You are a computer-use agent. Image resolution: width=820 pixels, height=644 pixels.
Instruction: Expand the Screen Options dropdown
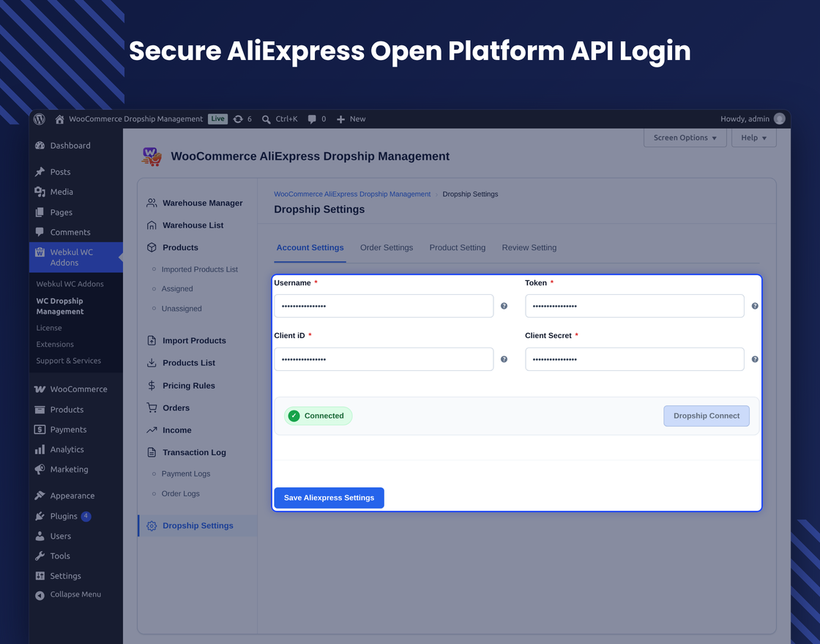pos(685,138)
